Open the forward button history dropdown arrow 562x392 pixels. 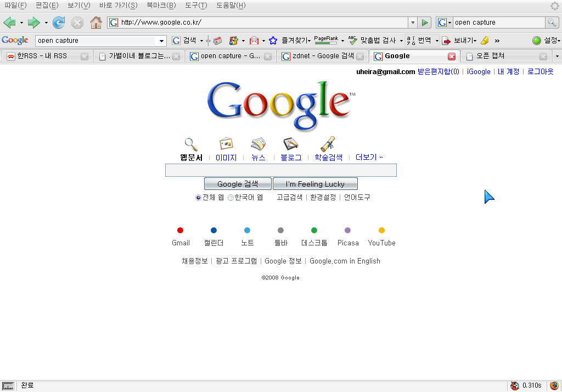(46, 23)
